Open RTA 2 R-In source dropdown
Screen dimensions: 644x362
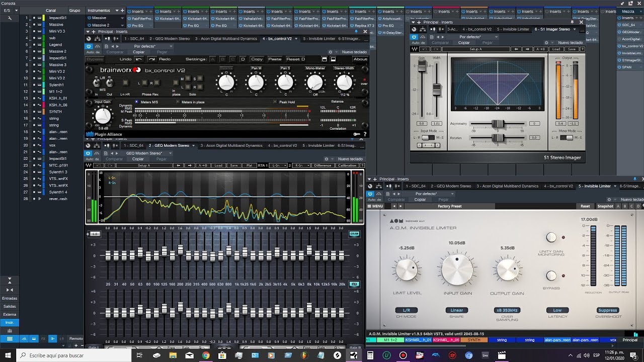point(301,165)
